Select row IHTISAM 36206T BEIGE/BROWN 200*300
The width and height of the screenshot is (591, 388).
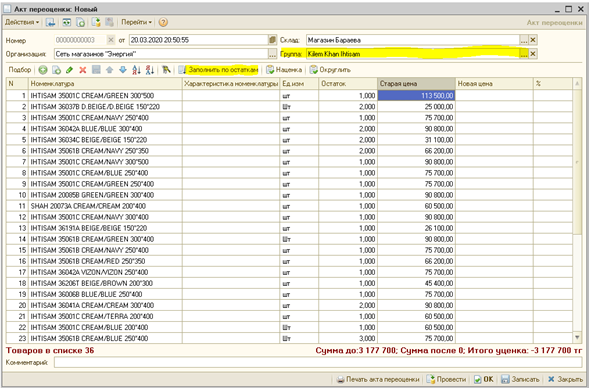[x=289, y=283]
